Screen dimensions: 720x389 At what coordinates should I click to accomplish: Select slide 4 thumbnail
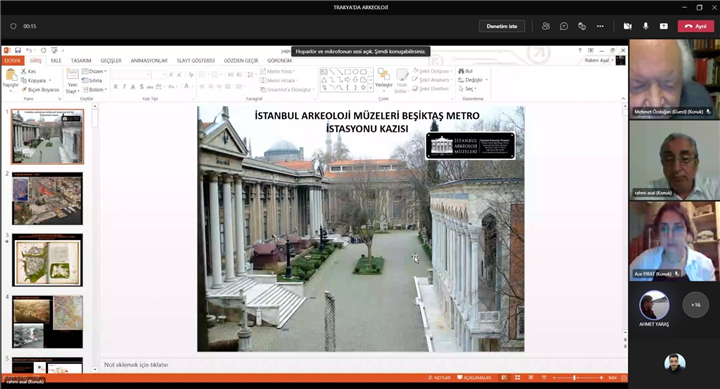[x=48, y=321]
